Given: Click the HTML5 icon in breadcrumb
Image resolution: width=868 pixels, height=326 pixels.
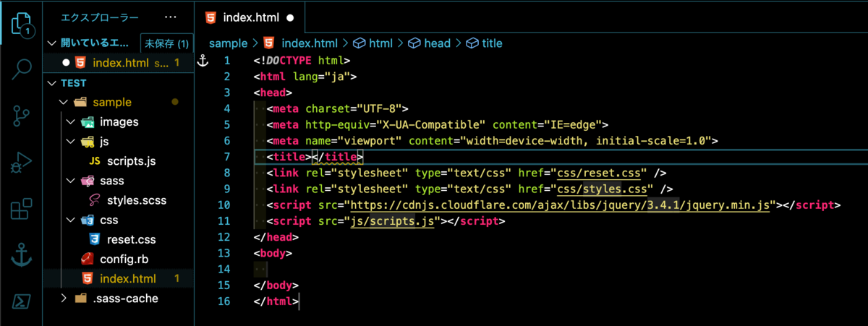Looking at the screenshot, I should (x=270, y=43).
